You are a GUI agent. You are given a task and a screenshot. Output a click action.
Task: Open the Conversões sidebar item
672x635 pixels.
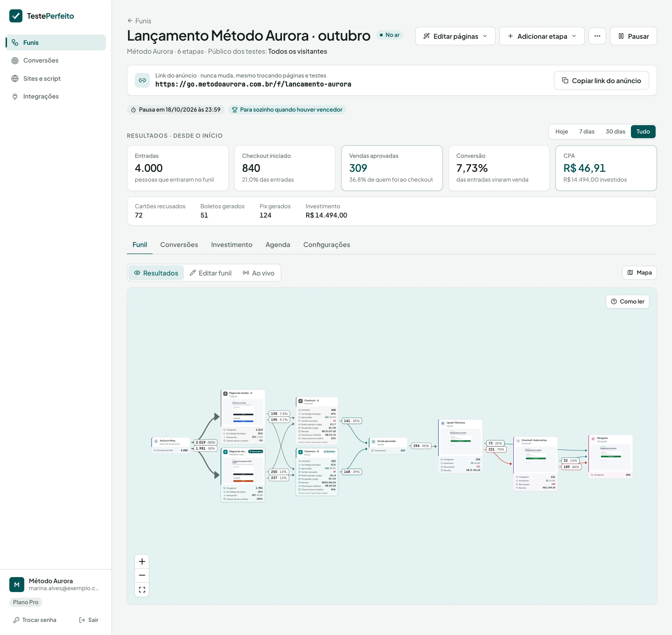coord(56,60)
